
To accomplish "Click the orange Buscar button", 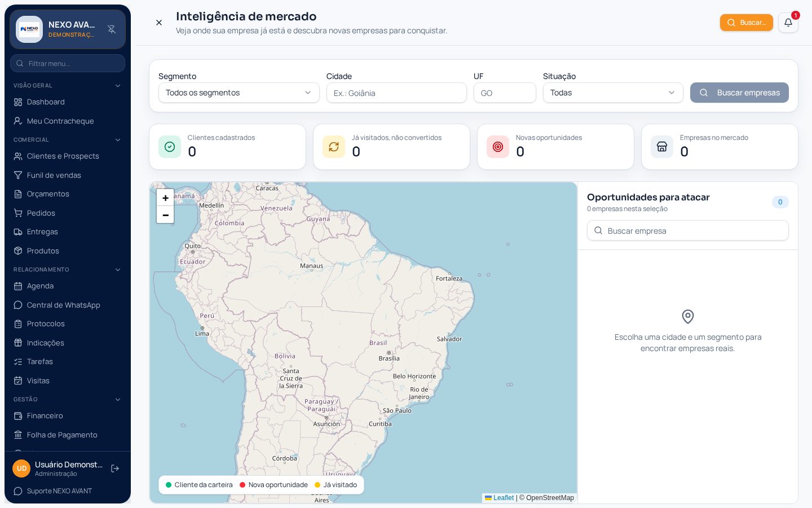I will [x=746, y=23].
